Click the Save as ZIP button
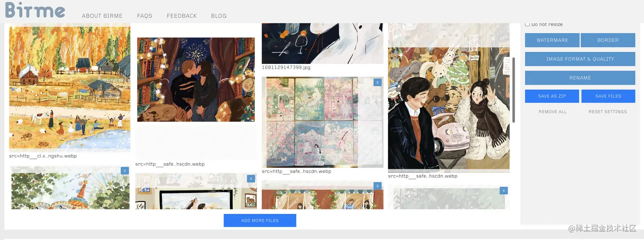Image resolution: width=644 pixels, height=240 pixels. (x=552, y=96)
